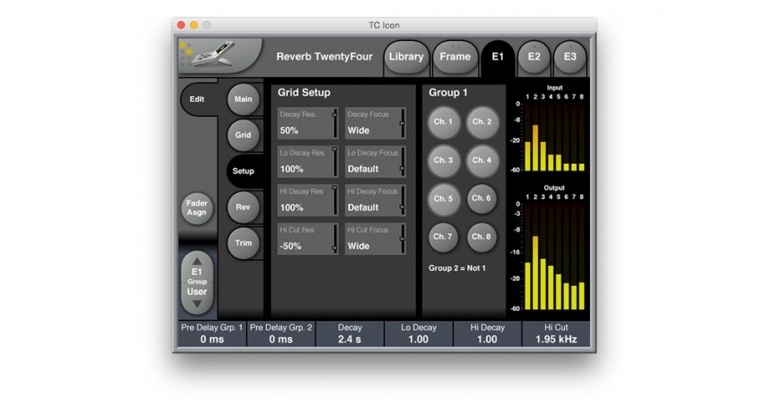The image size is (770, 418).
Task: Click the Output level meter
Action: [x=550, y=248]
